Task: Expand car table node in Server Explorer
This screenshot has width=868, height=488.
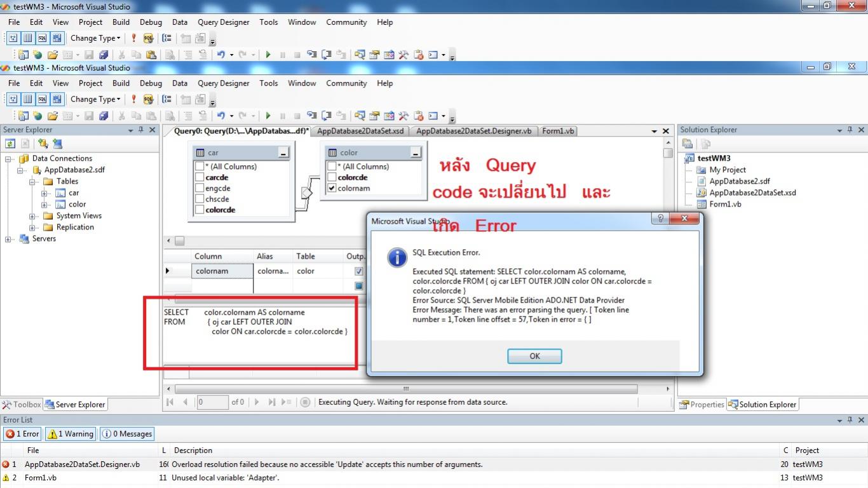Action: pos(44,193)
